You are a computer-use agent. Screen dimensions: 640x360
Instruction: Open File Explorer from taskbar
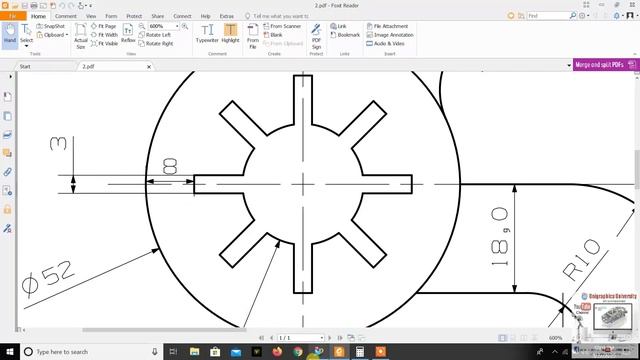pyautogui.click(x=195, y=351)
